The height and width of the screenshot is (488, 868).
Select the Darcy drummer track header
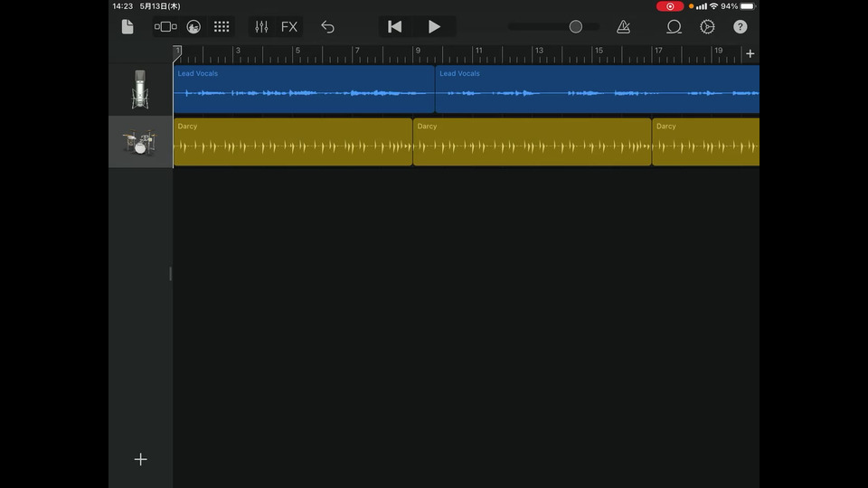click(140, 142)
